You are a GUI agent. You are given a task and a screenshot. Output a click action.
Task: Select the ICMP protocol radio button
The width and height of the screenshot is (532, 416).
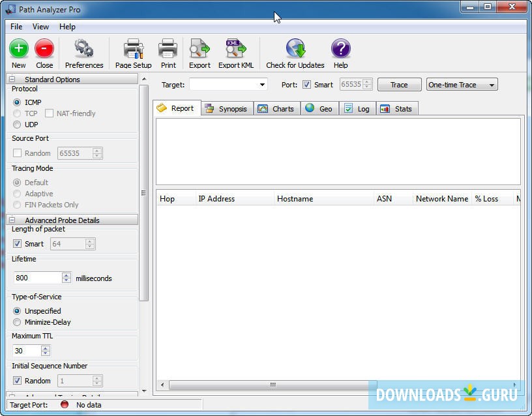pyautogui.click(x=16, y=102)
